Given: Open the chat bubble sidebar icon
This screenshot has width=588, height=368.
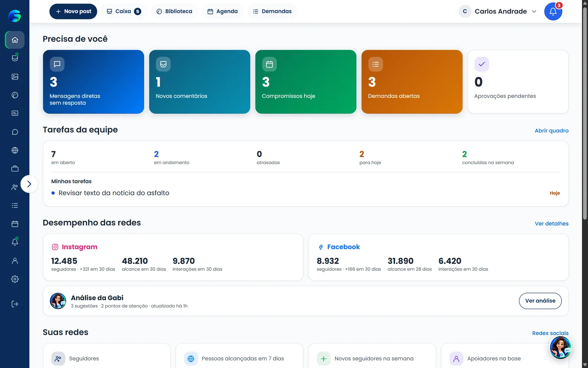Looking at the screenshot, I should pos(15,132).
